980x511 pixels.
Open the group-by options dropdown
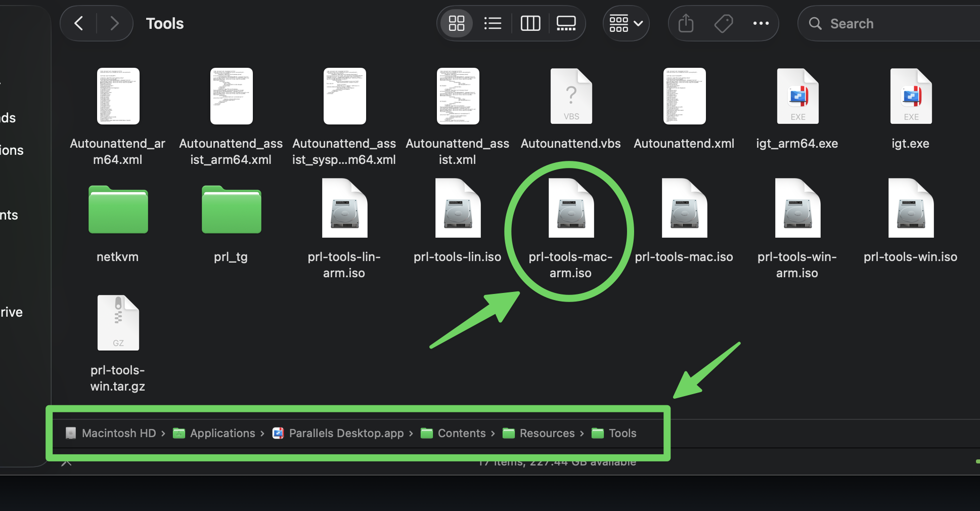[x=626, y=23]
